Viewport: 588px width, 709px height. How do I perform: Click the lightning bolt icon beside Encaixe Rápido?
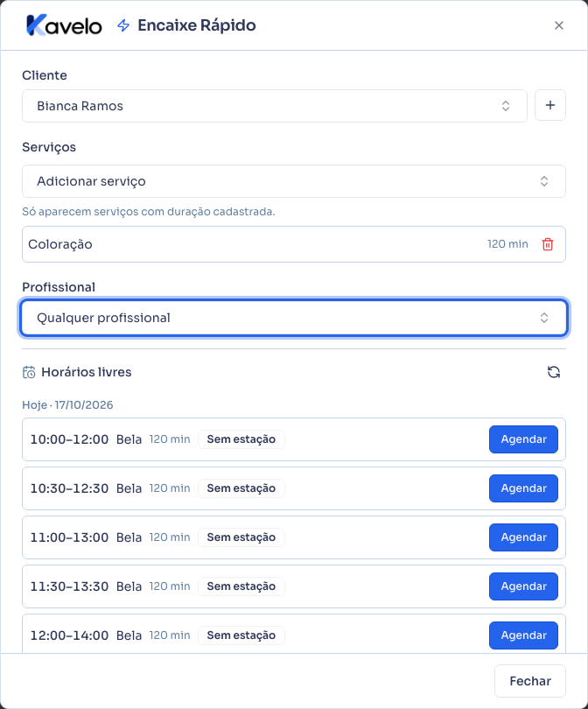[x=123, y=25]
